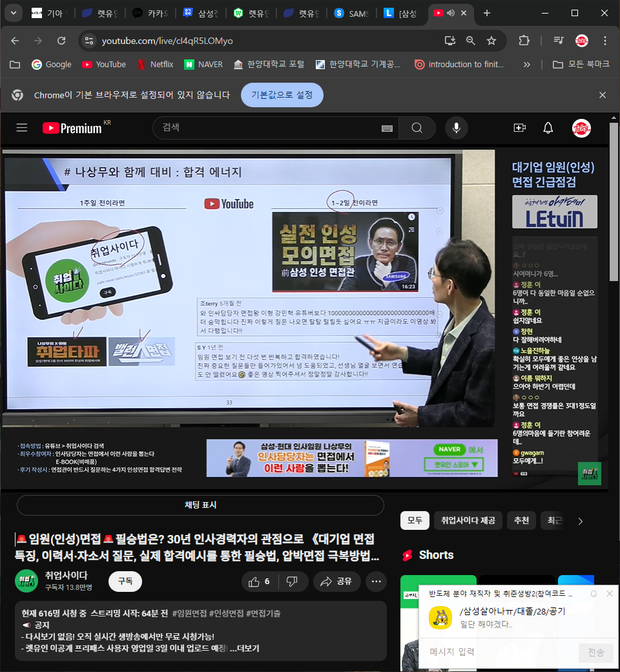Click the browser reload button

(x=61, y=41)
